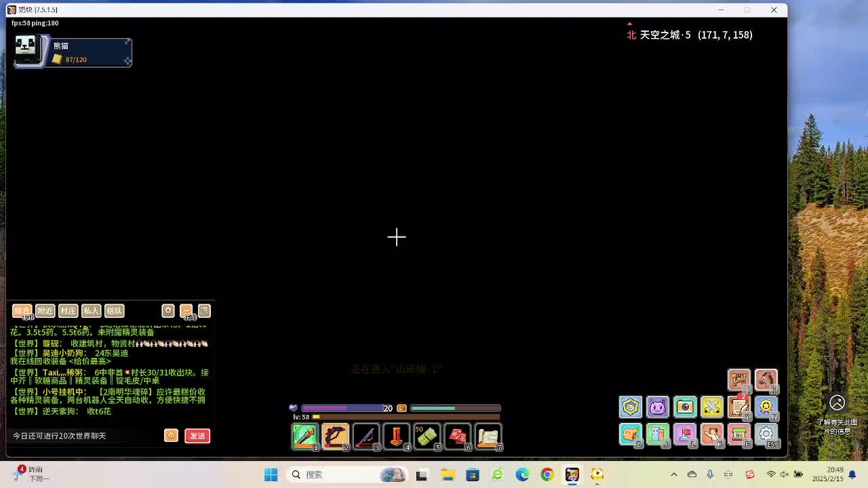Open the horse mount icon
This screenshot has width=868, height=488.
[766, 380]
